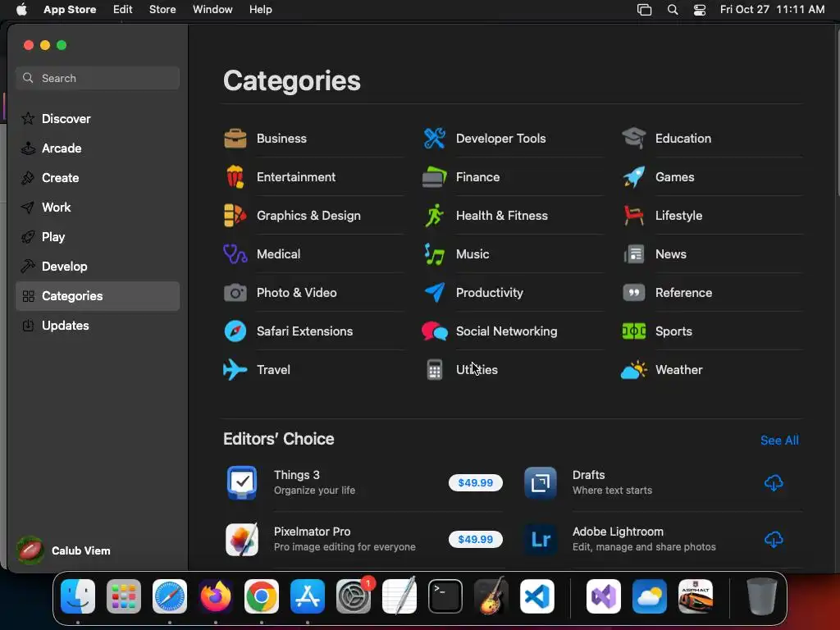Open the Help menu
The image size is (840, 630).
tap(260, 9)
